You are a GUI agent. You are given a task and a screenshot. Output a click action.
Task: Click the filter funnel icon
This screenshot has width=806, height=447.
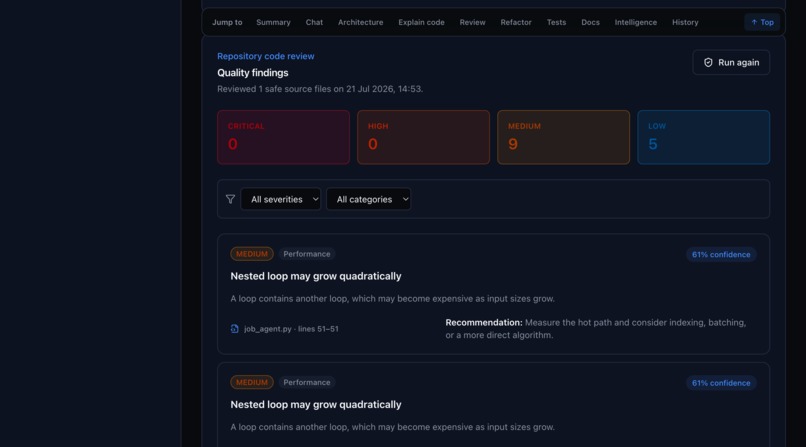(230, 199)
